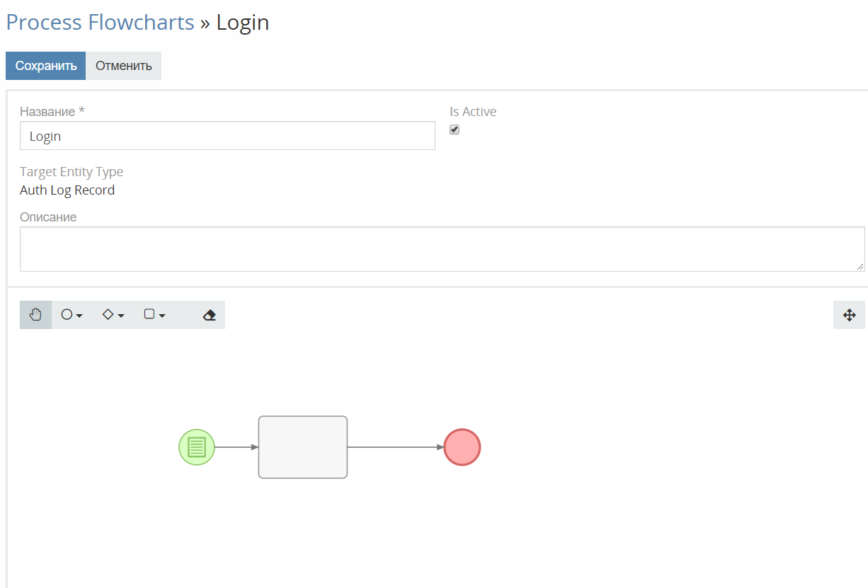The image size is (868, 588).
Task: Go to Process Flowcharts breadcrumb link
Action: (x=100, y=23)
